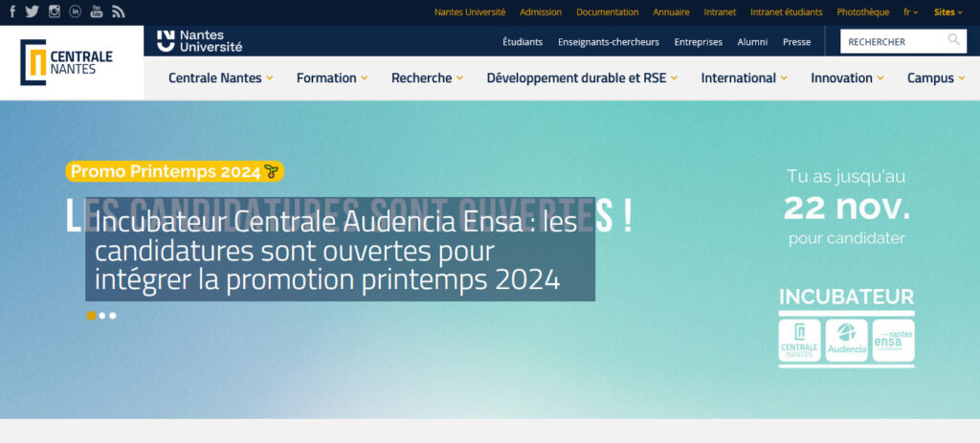Screen dimensions: 980x443
Task: Expand the Centrale Nantes menu
Action: tap(221, 78)
